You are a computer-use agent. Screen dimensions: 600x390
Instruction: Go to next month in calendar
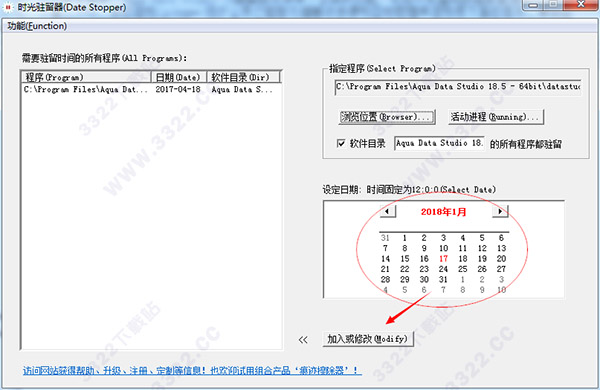(x=500, y=211)
